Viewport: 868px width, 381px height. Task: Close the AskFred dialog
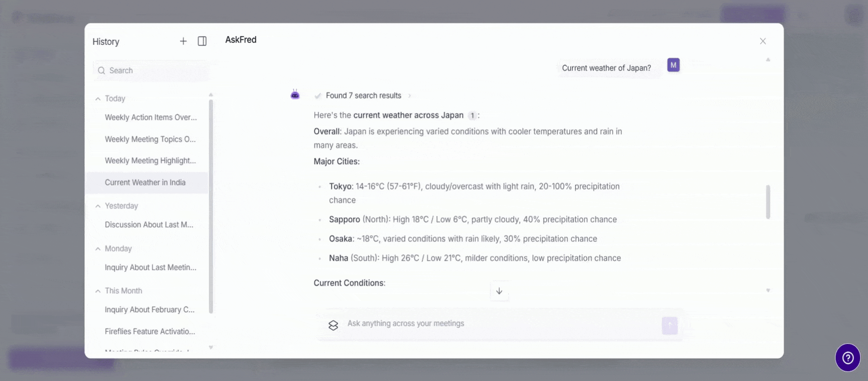(763, 41)
